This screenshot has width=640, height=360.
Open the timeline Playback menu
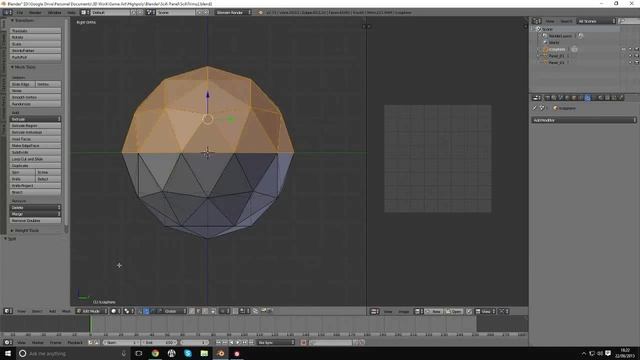pos(75,342)
